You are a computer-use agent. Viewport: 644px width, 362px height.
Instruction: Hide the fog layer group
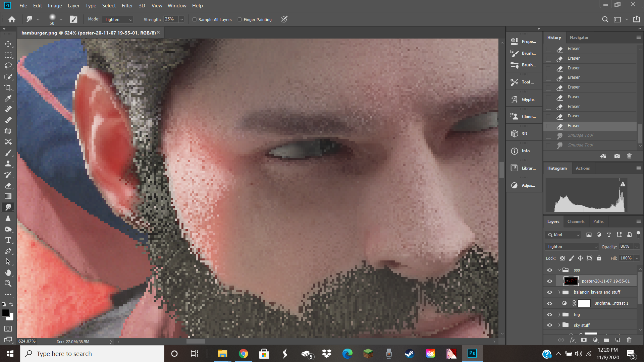click(x=549, y=314)
